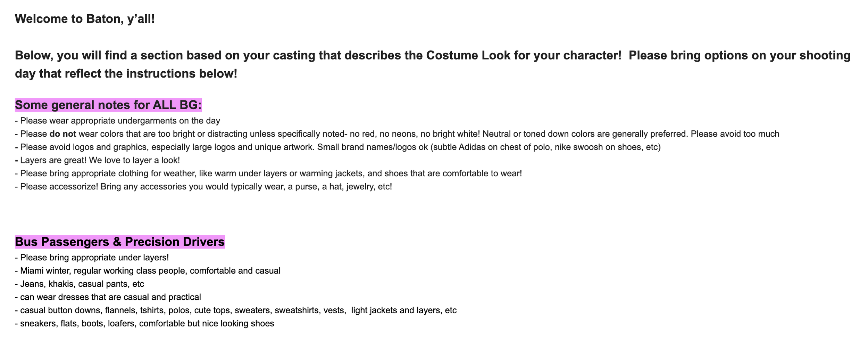Screen dimensions: 868x356
Task: Click the 'Please accessorize!' line
Action: 203,187
